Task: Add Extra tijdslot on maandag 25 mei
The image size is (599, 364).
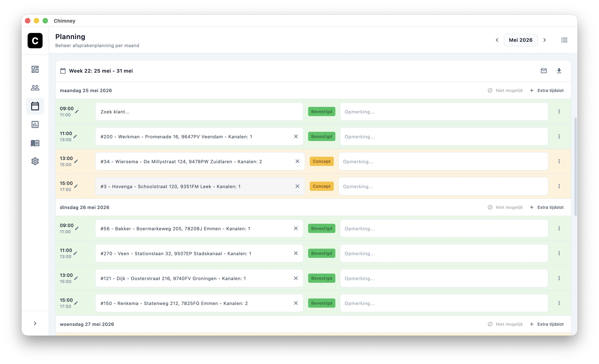Action: [546, 90]
